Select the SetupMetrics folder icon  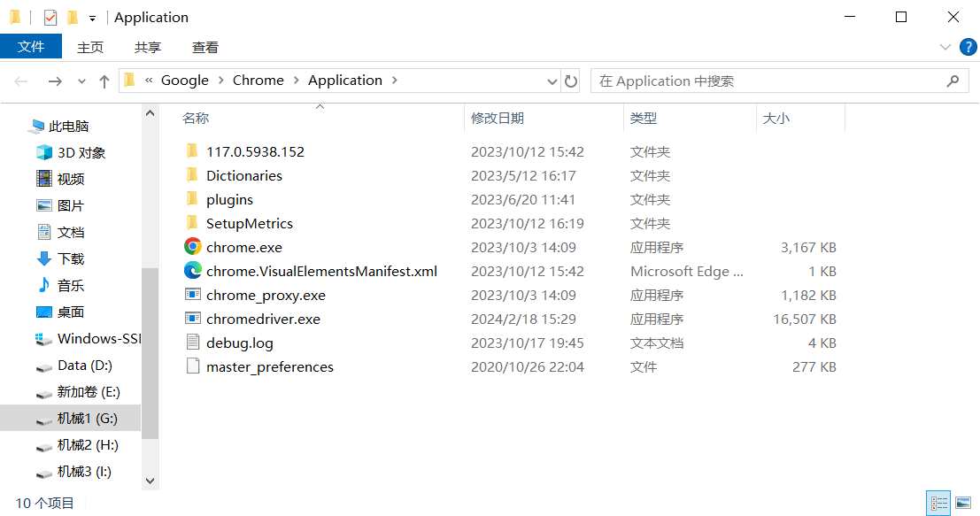pyautogui.click(x=192, y=222)
